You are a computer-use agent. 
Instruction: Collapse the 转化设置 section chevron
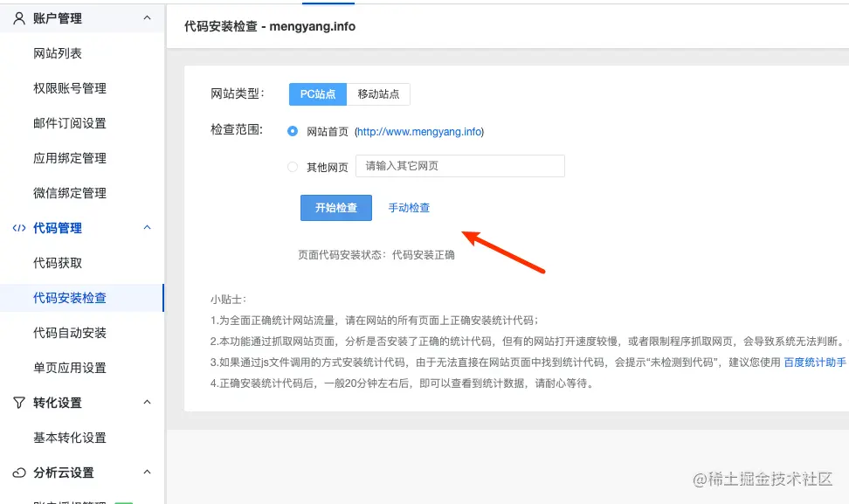tap(148, 402)
